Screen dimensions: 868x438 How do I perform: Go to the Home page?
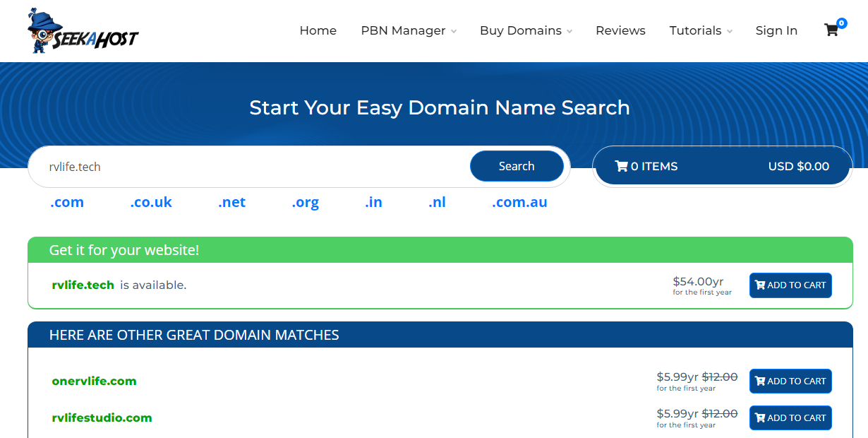pyautogui.click(x=318, y=31)
